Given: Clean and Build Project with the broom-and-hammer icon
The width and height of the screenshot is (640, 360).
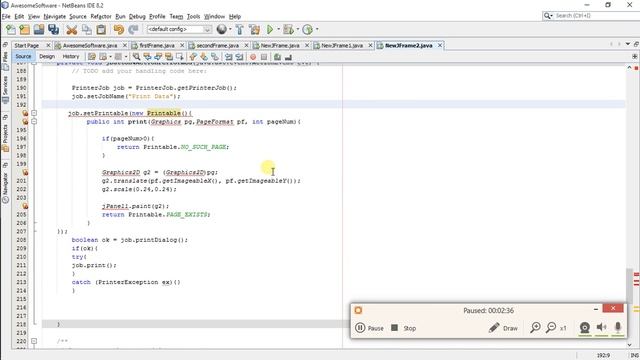Looking at the screenshot, I should coord(254,29).
